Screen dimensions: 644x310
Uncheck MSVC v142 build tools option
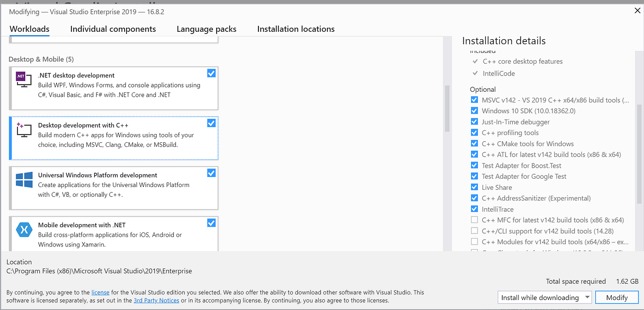[474, 100]
